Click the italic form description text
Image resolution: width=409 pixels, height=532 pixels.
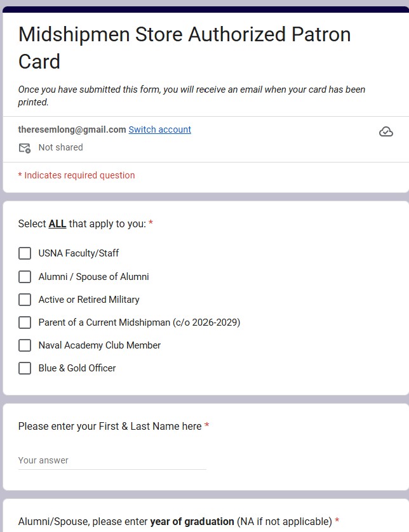[x=191, y=96]
